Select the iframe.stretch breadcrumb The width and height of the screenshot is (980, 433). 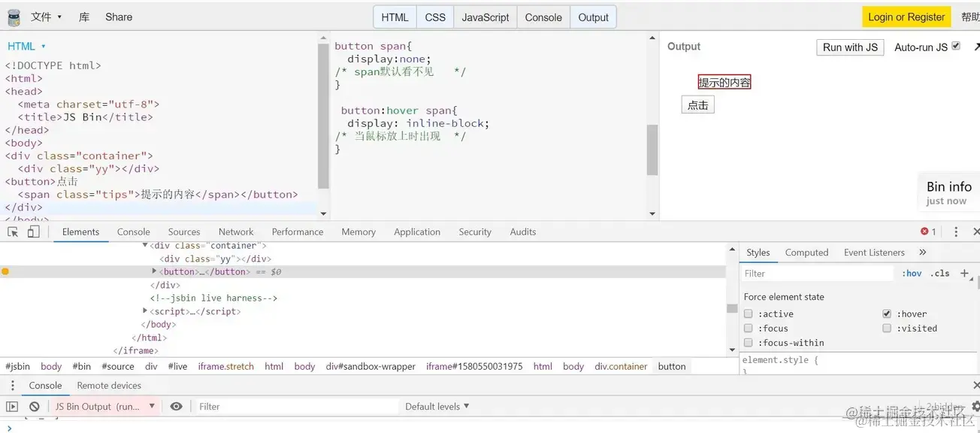(226, 367)
